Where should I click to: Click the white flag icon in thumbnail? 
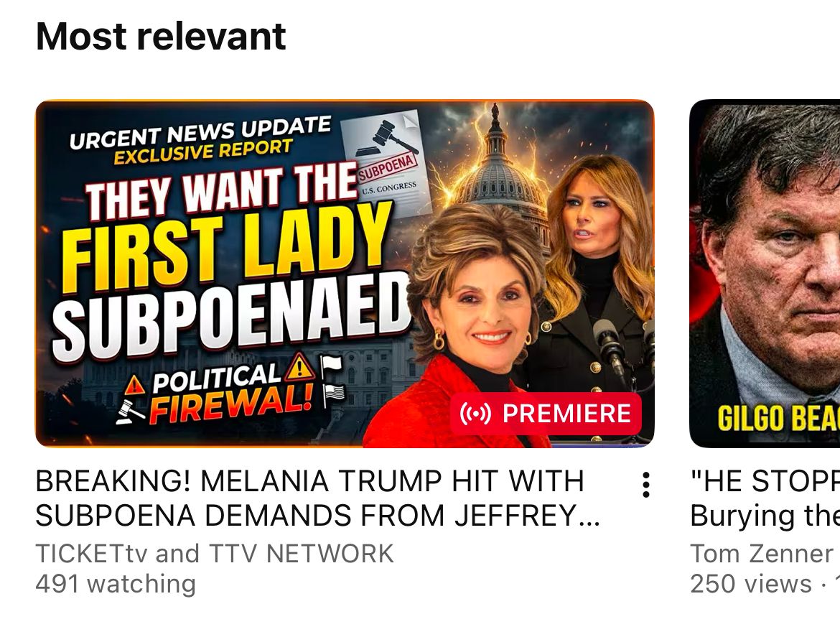click(330, 366)
